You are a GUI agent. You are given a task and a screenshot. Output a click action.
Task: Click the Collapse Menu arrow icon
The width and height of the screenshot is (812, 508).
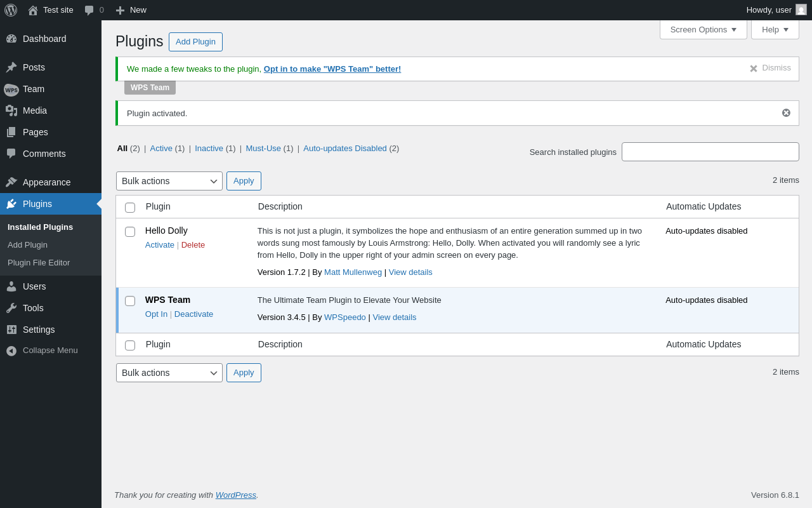point(11,351)
